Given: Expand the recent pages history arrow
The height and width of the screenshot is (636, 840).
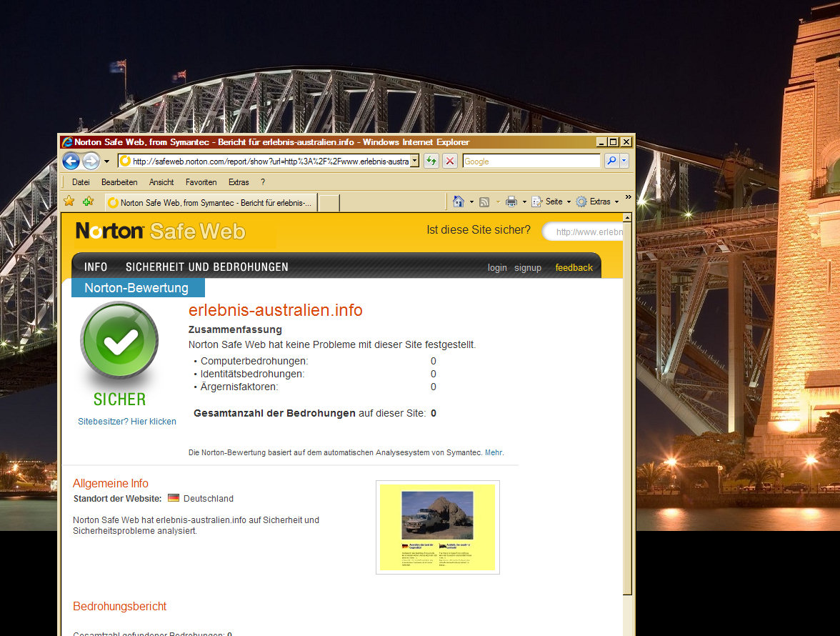Looking at the screenshot, I should click(x=106, y=161).
